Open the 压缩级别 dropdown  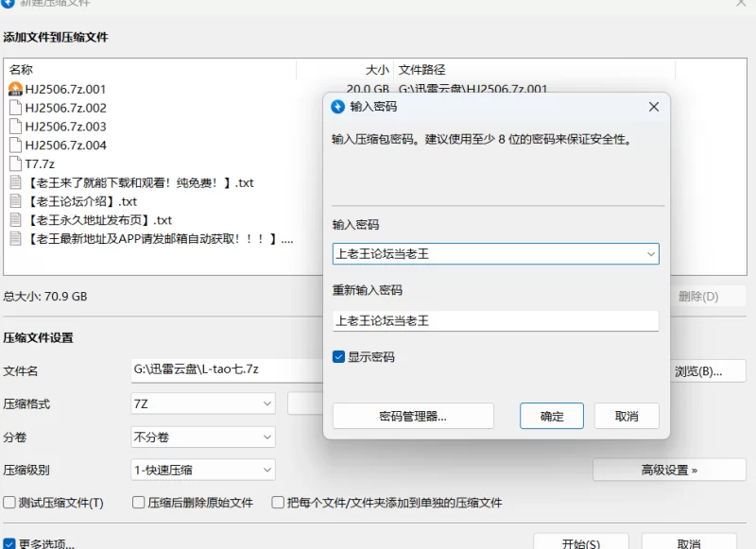266,470
